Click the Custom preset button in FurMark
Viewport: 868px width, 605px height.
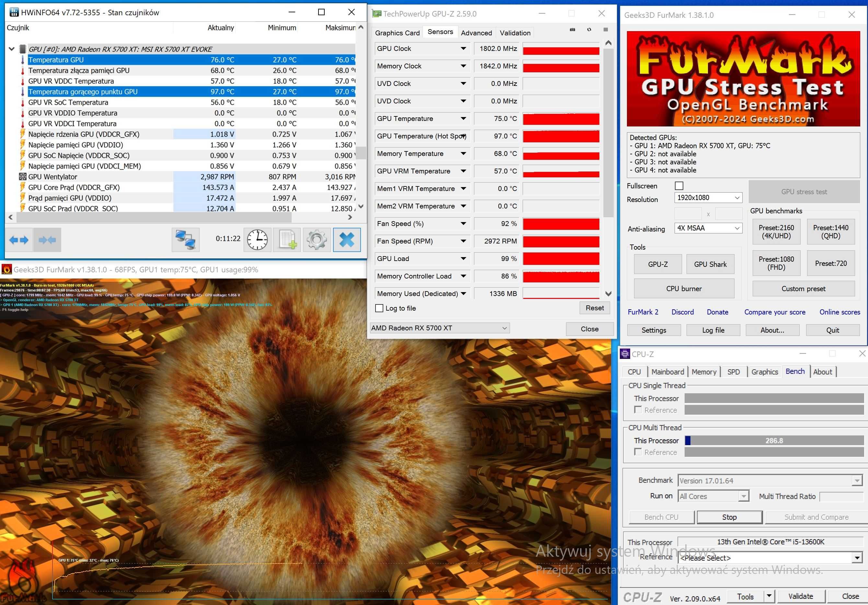(803, 289)
